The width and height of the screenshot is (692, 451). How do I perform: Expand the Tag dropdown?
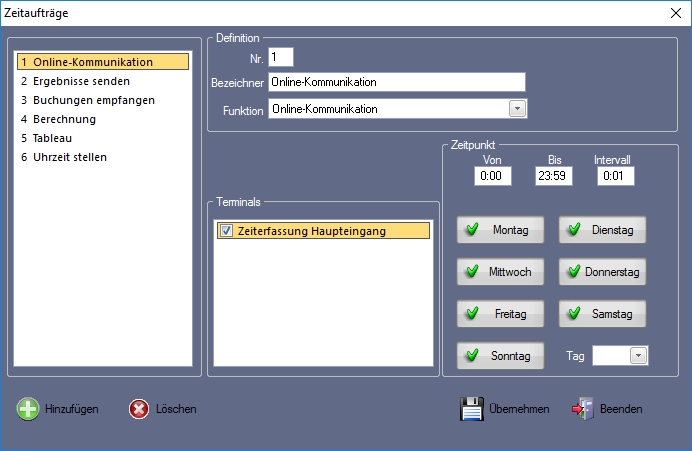(638, 355)
